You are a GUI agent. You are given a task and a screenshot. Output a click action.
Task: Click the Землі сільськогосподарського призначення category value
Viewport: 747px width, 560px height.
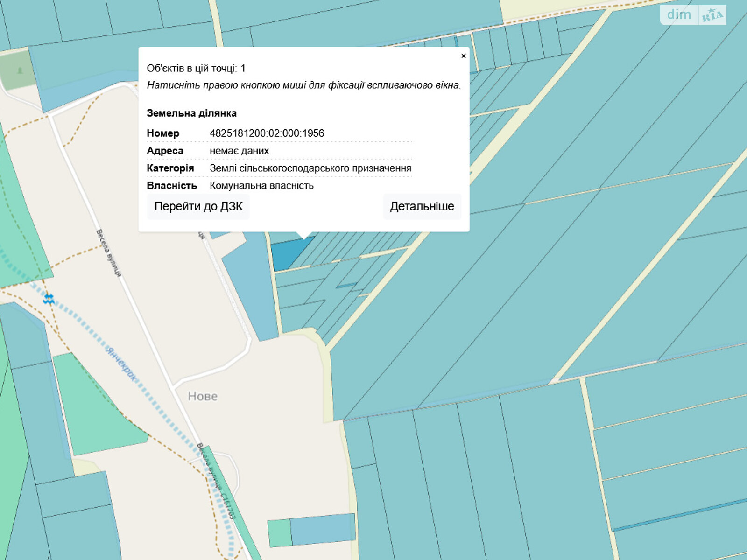point(310,168)
